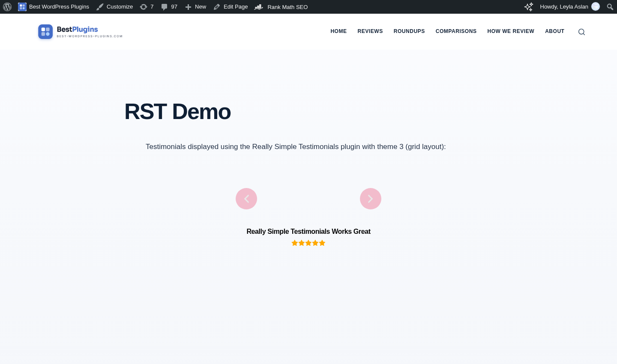Open the Rank Math SEO menu

[281, 7]
